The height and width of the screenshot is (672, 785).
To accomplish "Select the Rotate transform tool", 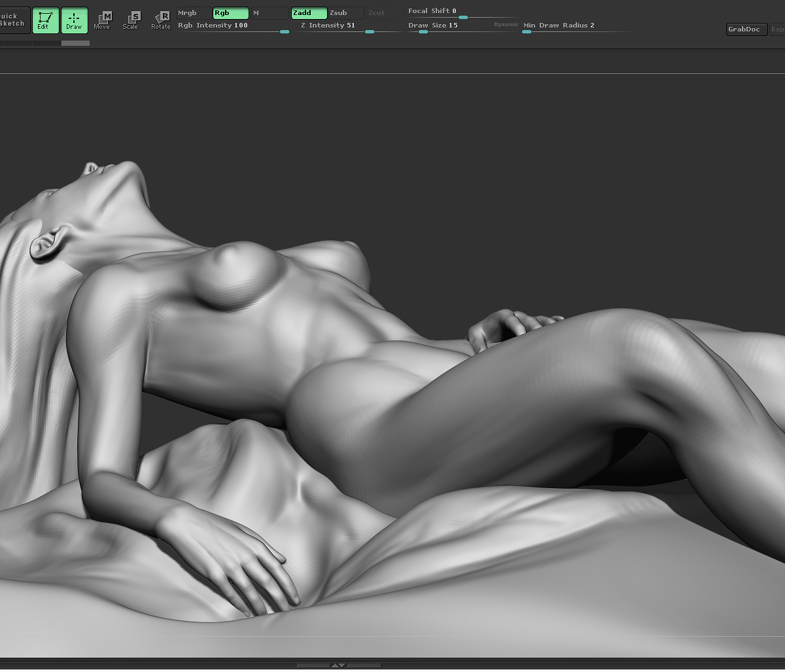I will 161,20.
